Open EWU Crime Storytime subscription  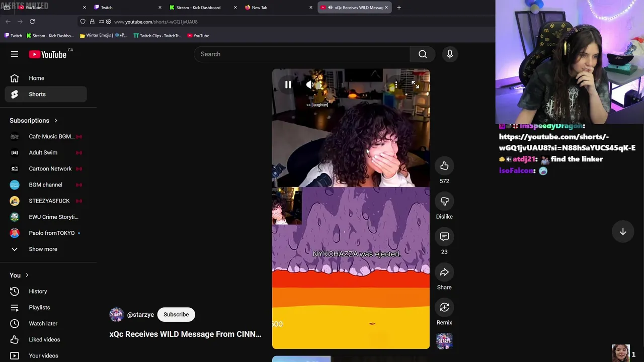[x=46, y=217]
